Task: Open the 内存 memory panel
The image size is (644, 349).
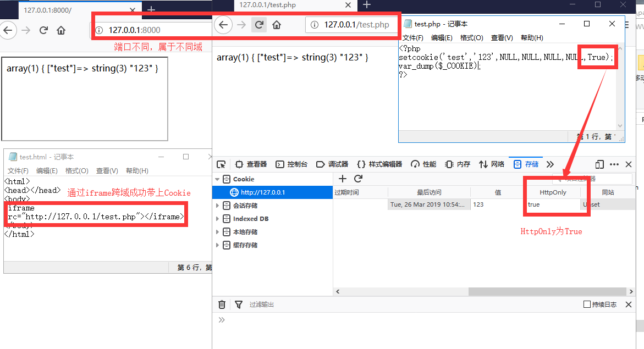Action: [458, 164]
